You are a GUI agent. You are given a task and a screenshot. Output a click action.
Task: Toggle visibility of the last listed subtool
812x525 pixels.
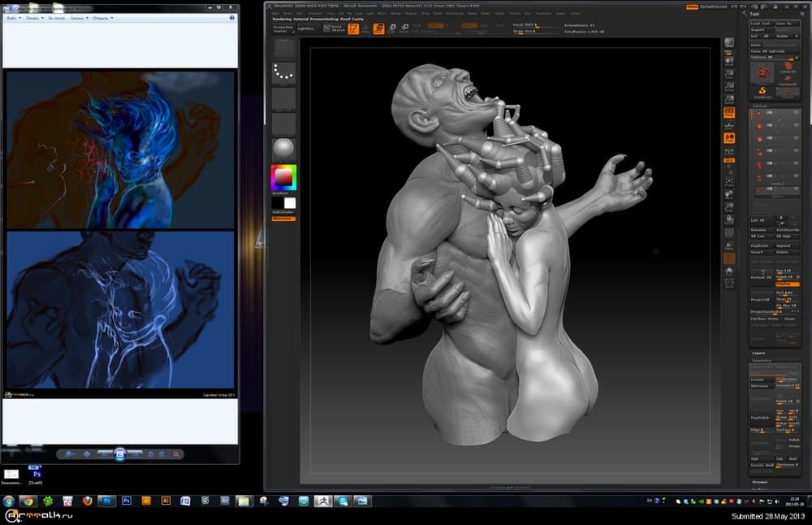(x=797, y=189)
